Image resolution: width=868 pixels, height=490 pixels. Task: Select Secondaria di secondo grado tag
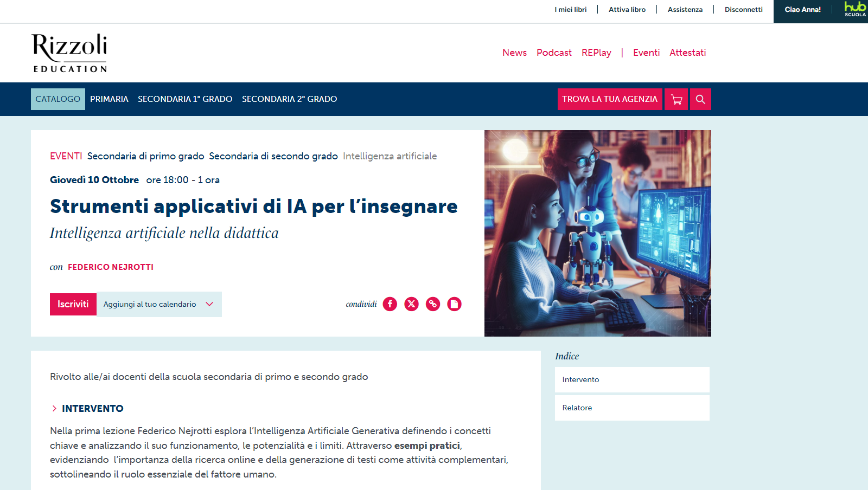[x=273, y=156]
